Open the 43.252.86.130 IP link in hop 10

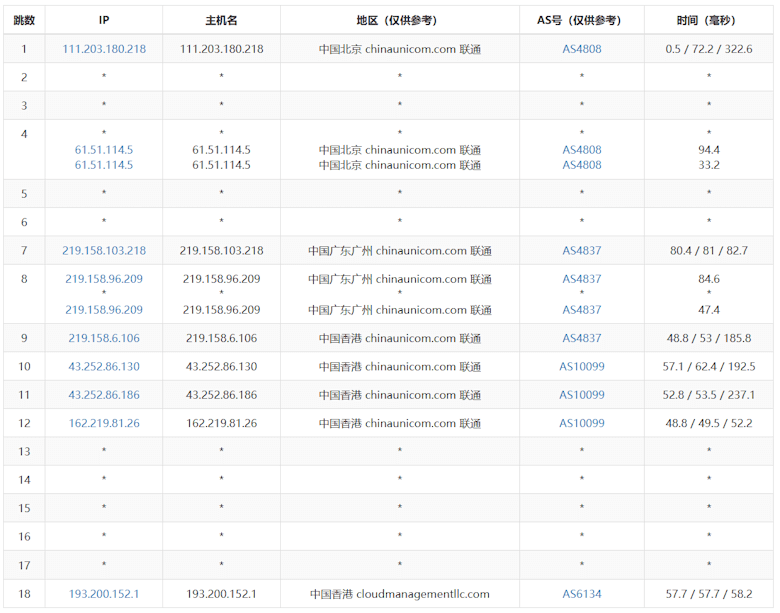(104, 367)
